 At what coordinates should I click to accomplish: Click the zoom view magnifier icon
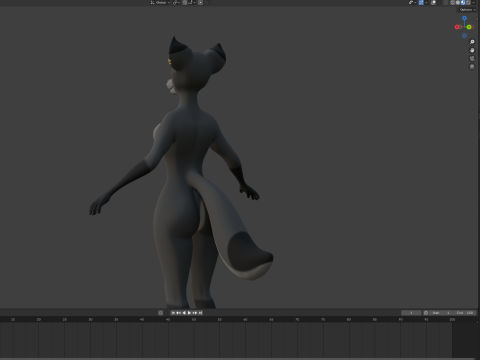472,42
